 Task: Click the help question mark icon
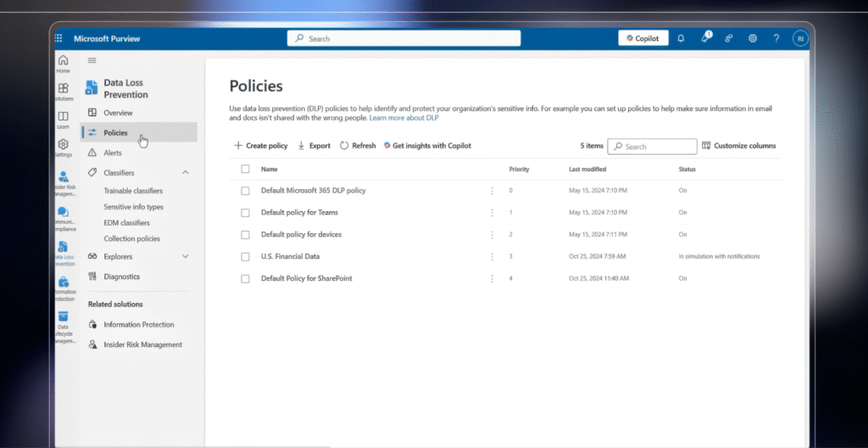[x=776, y=38]
